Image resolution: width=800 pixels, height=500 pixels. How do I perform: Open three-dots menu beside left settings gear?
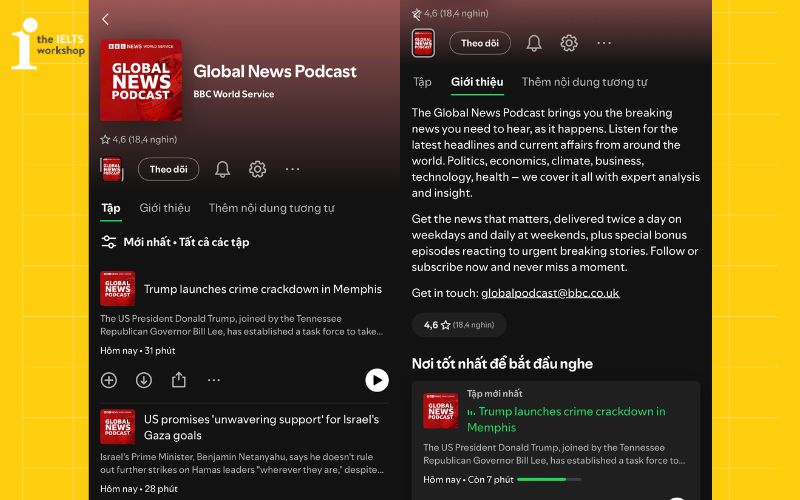[292, 169]
